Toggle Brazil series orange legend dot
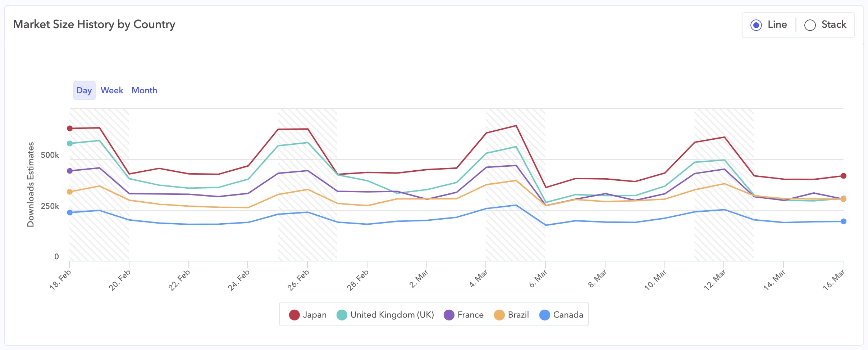 pos(499,315)
